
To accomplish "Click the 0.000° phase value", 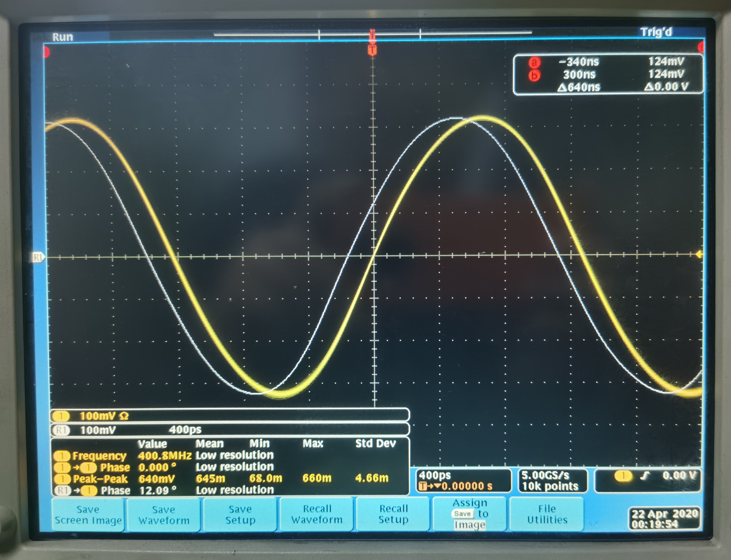I will (x=157, y=467).
